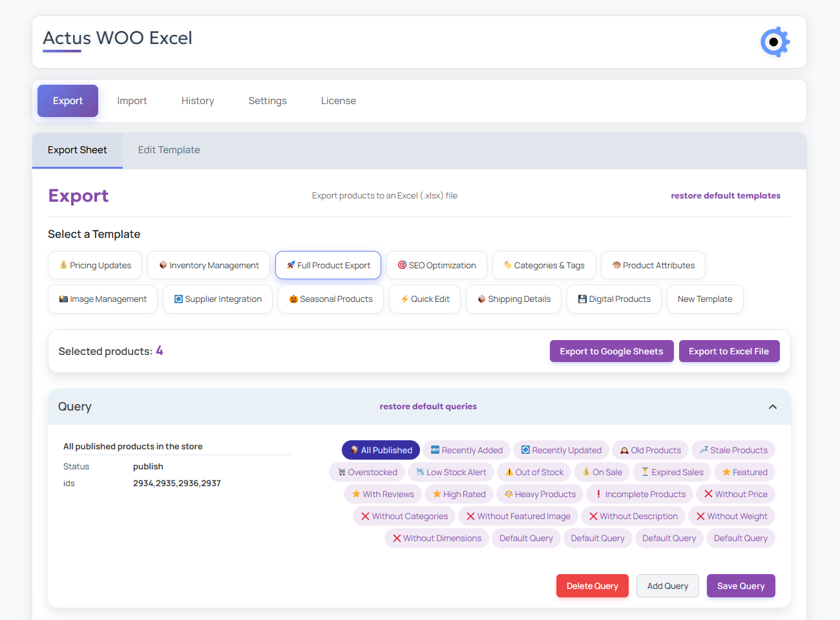Screen dimensions: 840x620
Task: Toggle the Out of Stock query filter
Action: [x=534, y=472]
